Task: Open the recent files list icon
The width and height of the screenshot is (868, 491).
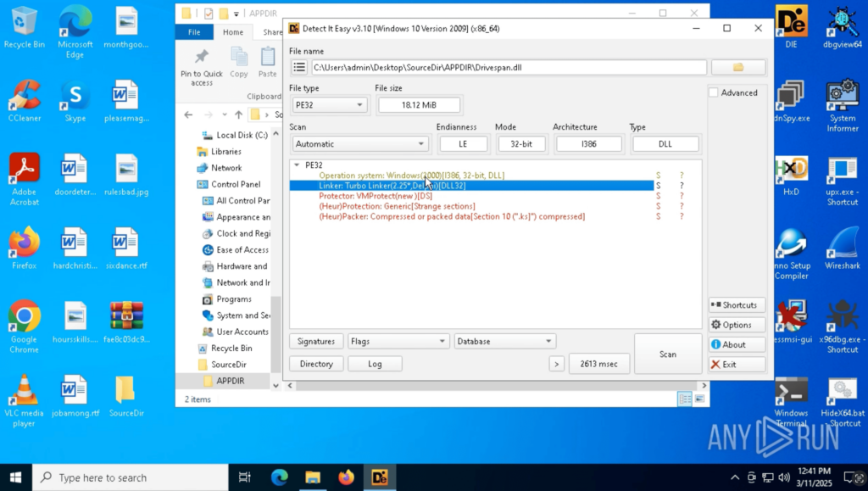Action: pos(299,67)
